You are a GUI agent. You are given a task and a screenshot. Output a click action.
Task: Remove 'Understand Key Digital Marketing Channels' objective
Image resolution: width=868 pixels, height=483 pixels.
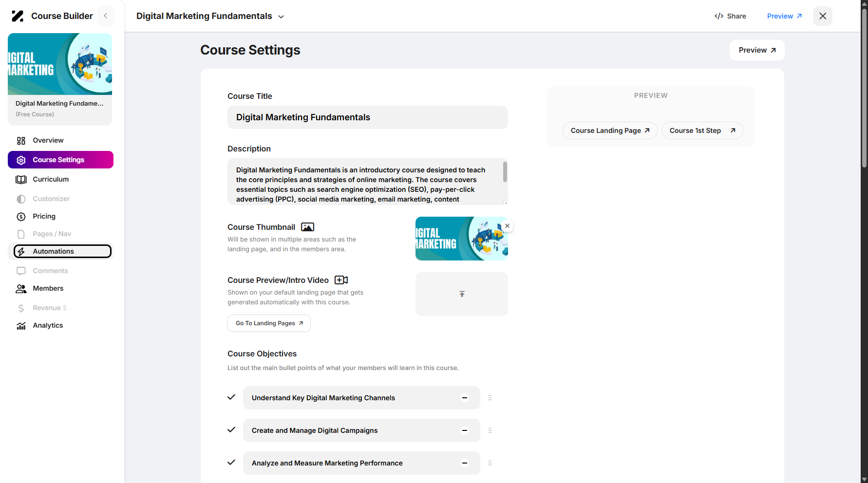pos(465,398)
